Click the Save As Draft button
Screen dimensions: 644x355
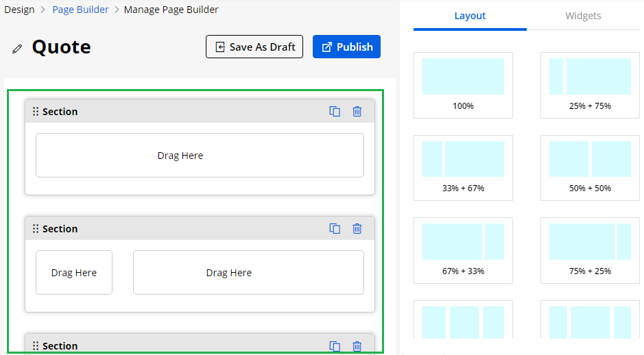(254, 47)
